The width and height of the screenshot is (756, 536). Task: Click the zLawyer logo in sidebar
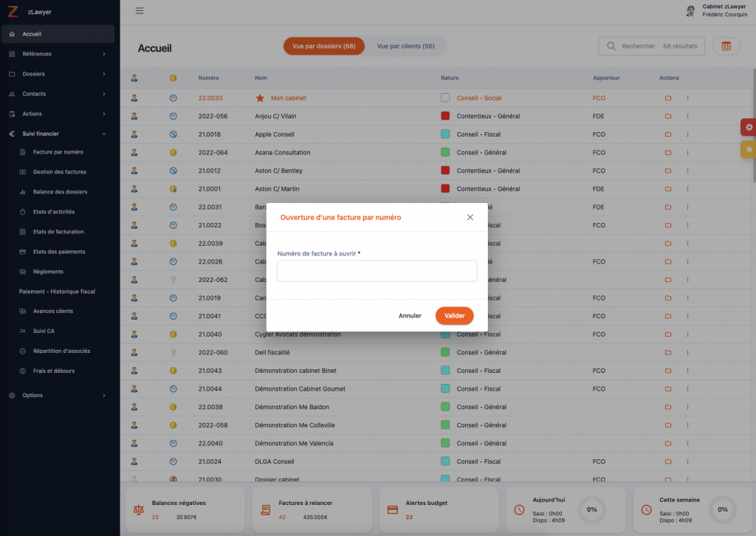coord(13,12)
